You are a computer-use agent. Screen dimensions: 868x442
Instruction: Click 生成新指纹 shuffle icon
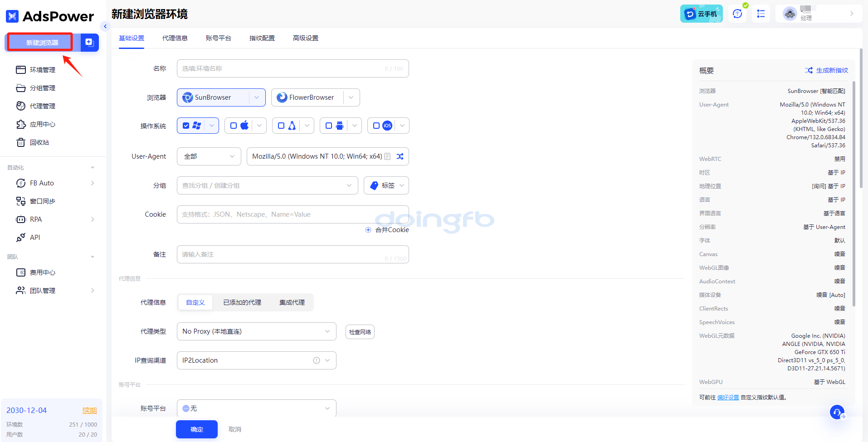(x=809, y=70)
